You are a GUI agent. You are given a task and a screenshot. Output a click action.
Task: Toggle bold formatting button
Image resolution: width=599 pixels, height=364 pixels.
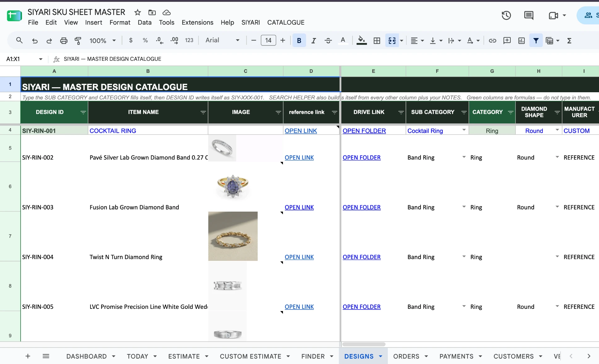coord(299,41)
